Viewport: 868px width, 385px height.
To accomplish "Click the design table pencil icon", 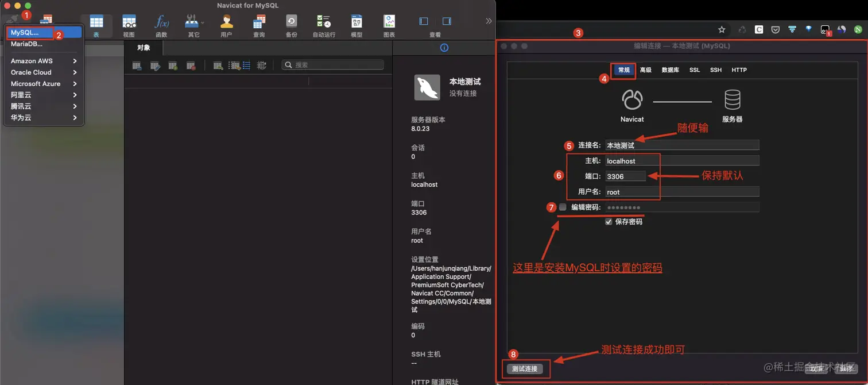I will click(x=155, y=66).
